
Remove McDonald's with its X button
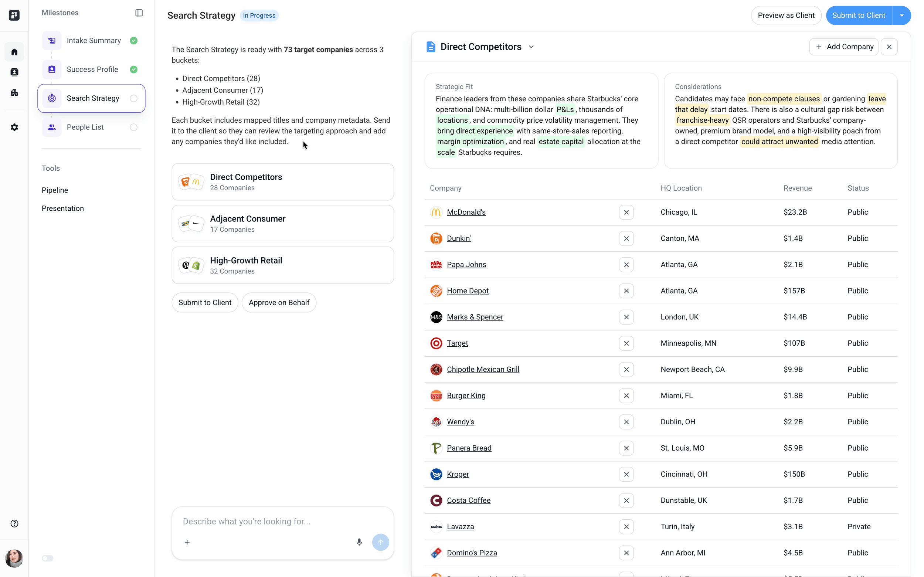pos(626,212)
